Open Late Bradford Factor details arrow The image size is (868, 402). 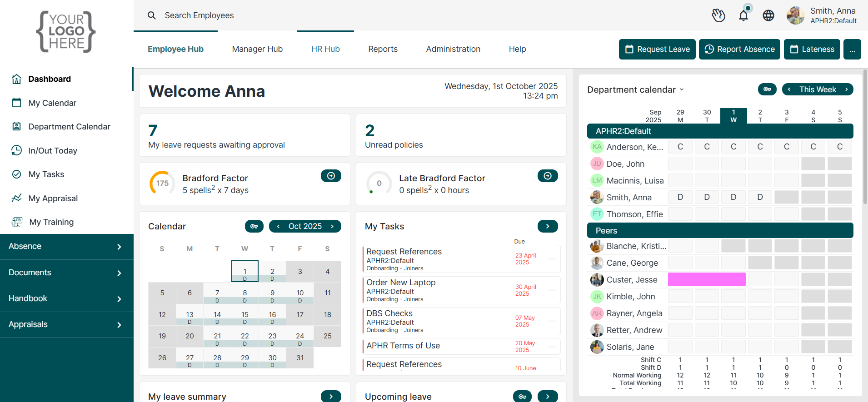coord(547,176)
